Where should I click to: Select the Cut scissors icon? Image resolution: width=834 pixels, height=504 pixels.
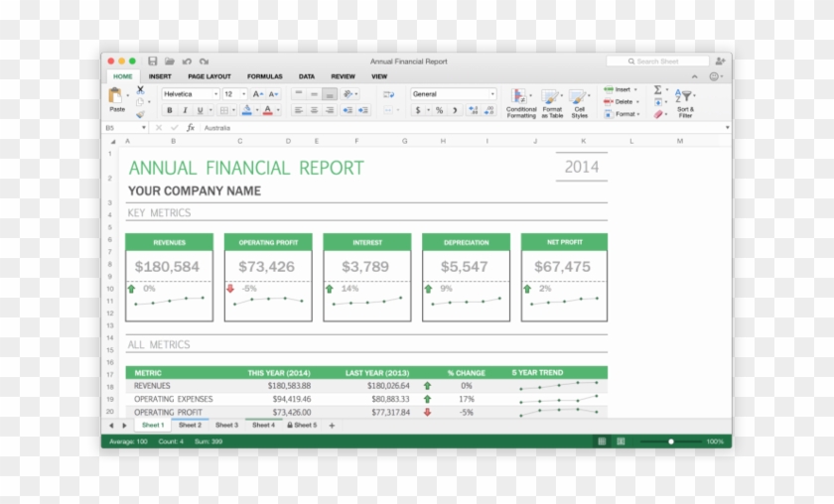(x=140, y=89)
